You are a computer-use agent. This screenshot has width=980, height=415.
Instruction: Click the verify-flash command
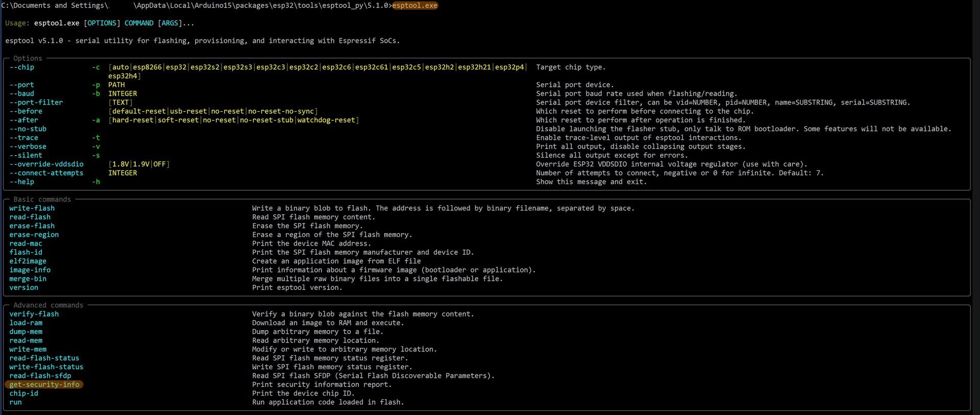tap(34, 314)
